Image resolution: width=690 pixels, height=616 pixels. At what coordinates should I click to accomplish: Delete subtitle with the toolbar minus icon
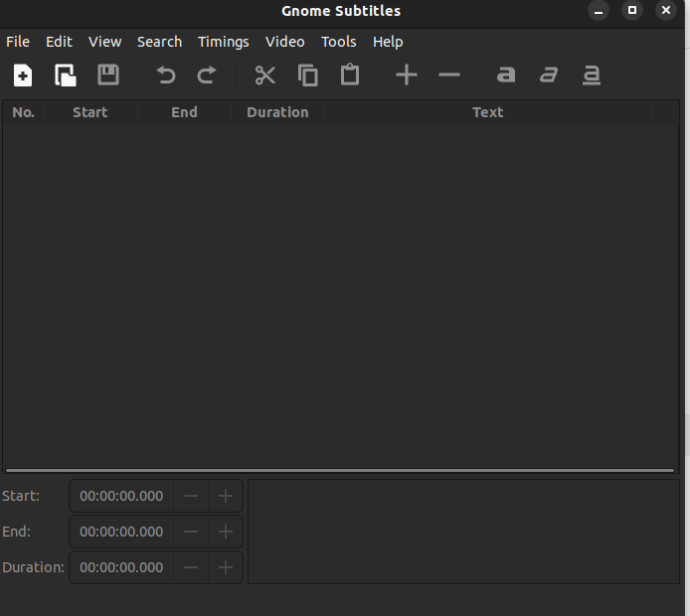coord(449,76)
